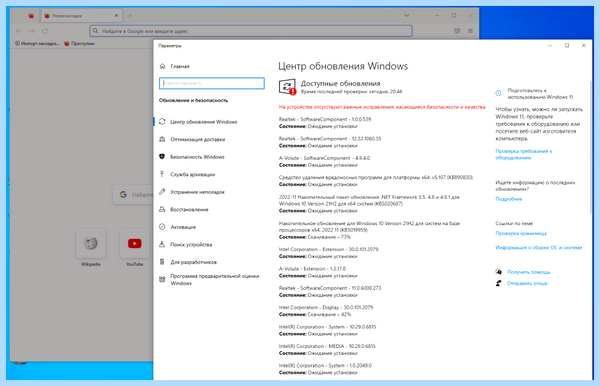Click the Поиск устройства icon

tap(162, 244)
